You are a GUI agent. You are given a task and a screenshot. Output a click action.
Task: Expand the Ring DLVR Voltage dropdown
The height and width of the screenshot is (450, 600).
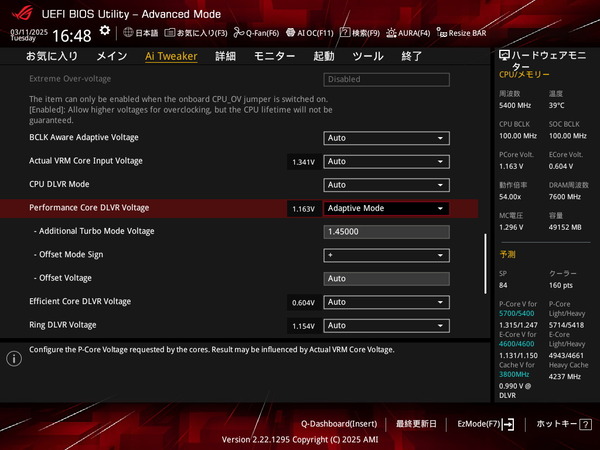(387, 325)
